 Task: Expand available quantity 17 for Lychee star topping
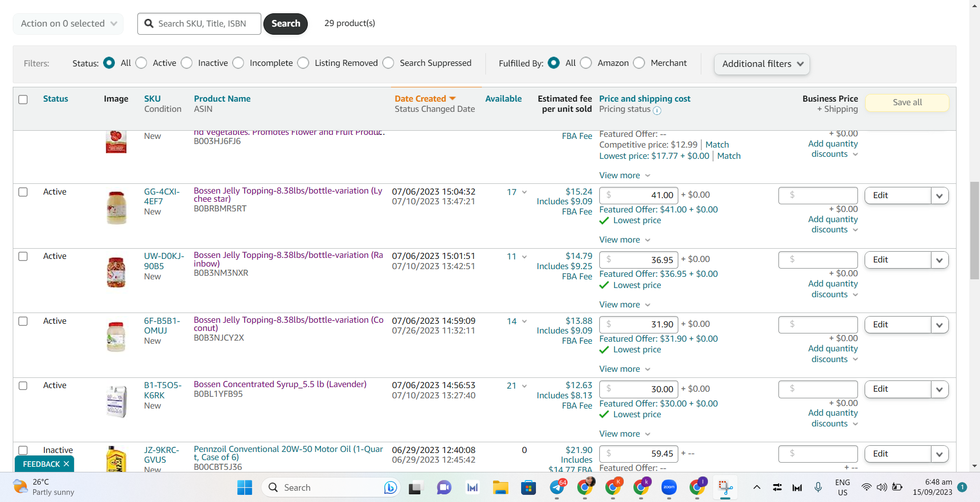coord(524,193)
